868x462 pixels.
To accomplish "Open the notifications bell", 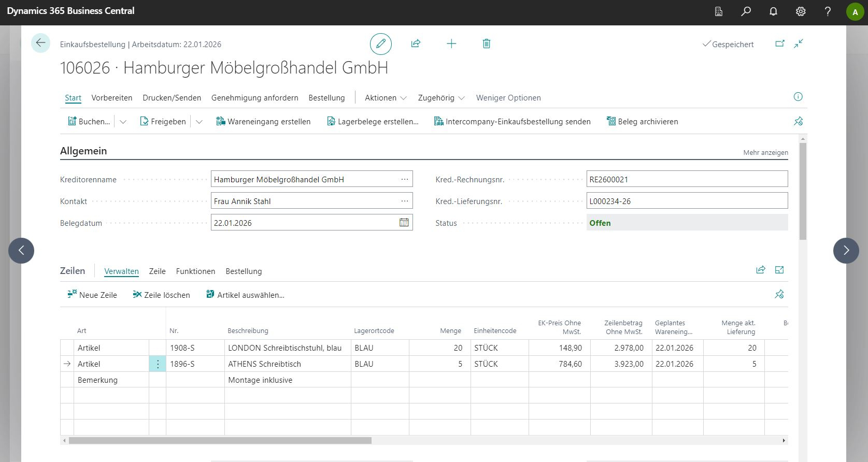I will (773, 11).
